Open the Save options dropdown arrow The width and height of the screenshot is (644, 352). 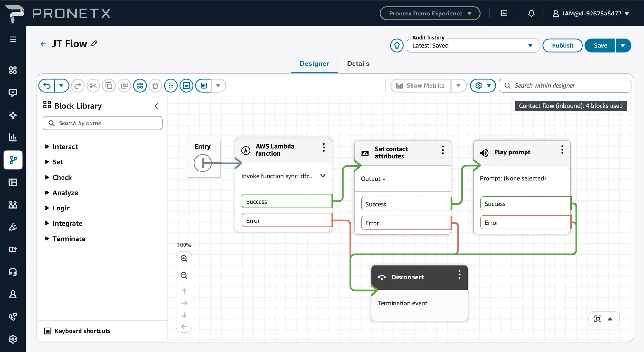(x=623, y=45)
